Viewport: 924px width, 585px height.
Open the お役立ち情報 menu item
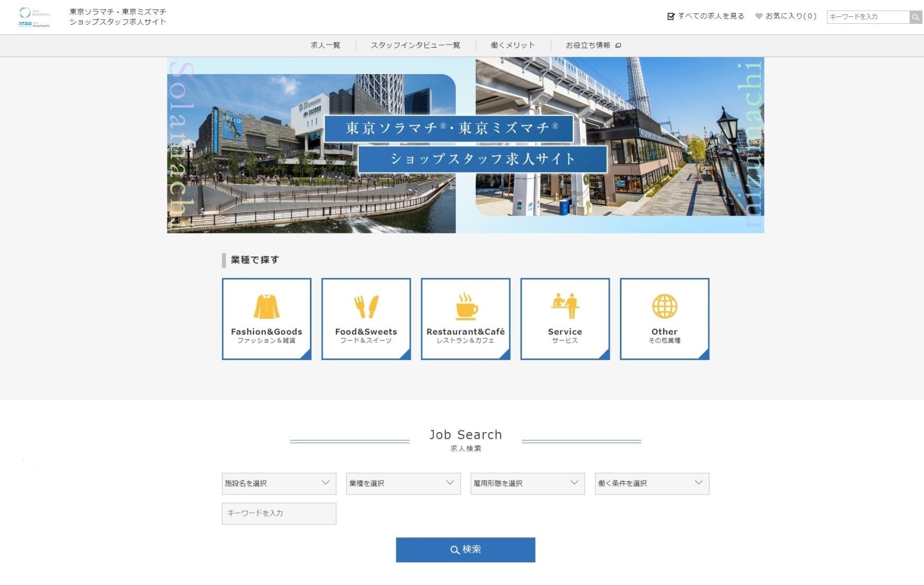[588, 46]
